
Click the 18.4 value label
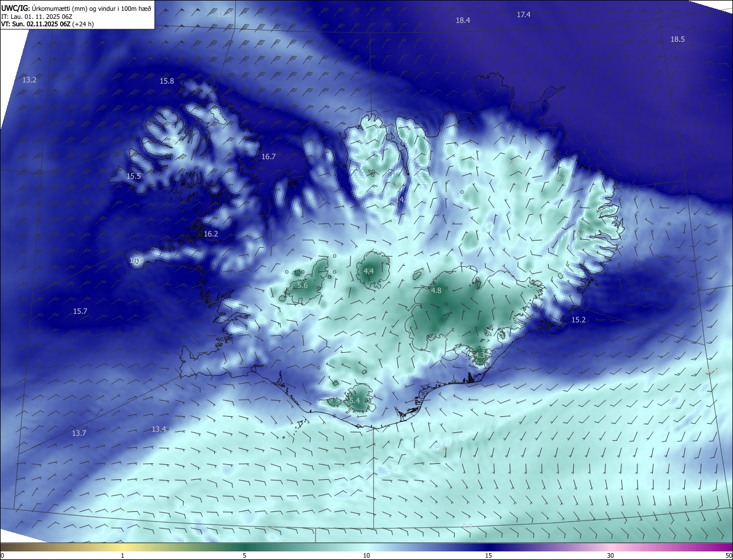click(463, 20)
